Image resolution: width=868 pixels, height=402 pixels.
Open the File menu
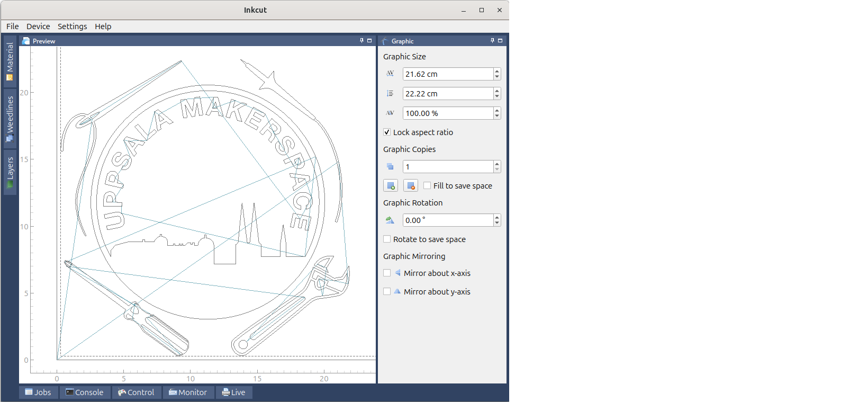click(x=13, y=26)
